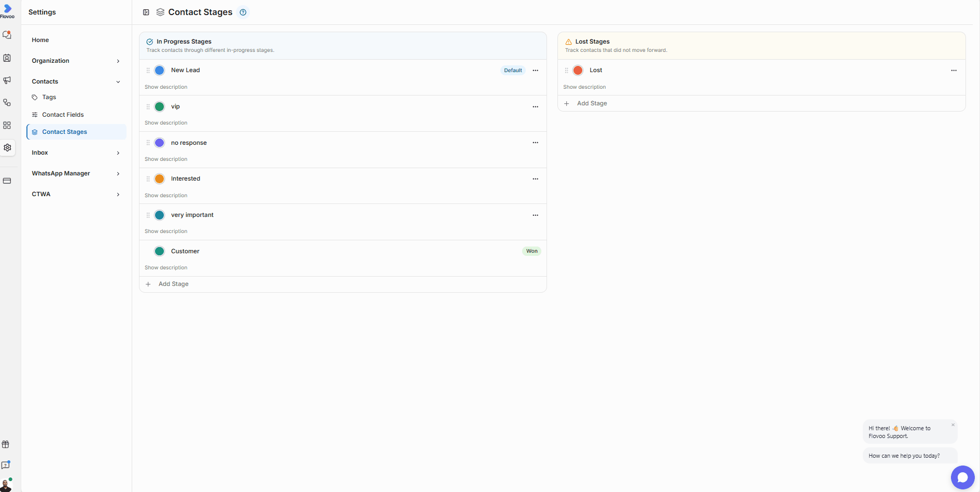Collapse the Contacts settings section
Viewport: 980px width, 492px height.
coord(76,81)
